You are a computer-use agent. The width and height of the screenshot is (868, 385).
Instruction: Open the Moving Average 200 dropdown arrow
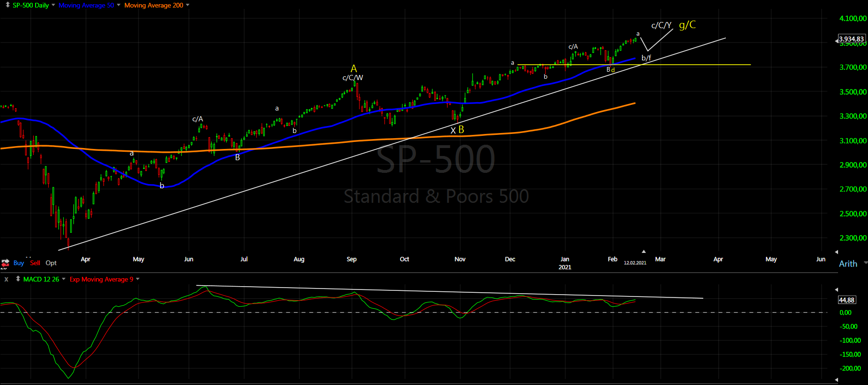[x=188, y=5]
